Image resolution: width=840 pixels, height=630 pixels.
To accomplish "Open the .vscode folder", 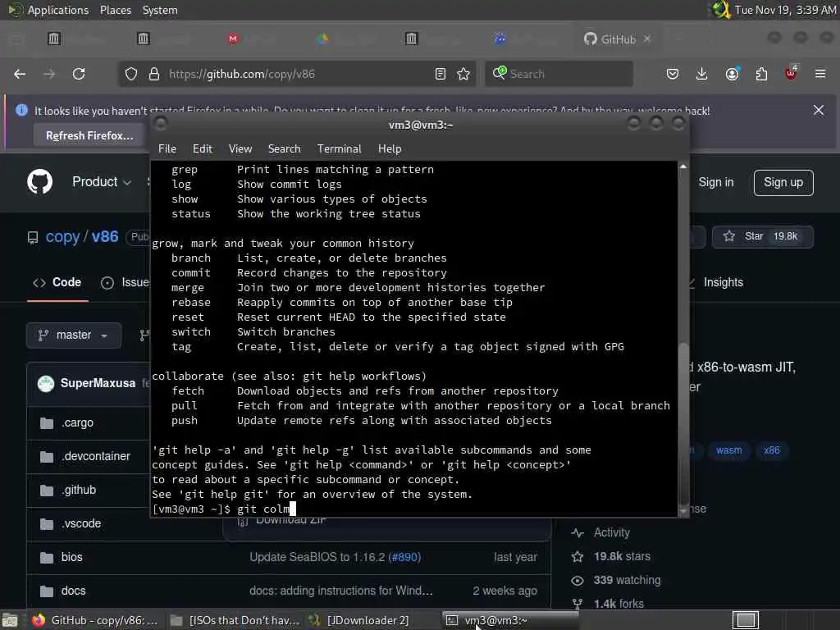I will [81, 524].
